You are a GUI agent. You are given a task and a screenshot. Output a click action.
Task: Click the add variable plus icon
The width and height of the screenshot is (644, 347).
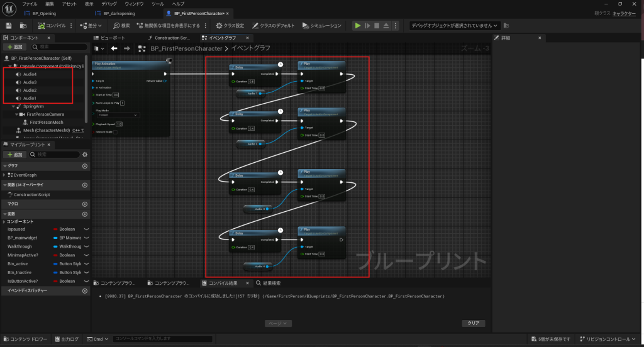point(85,214)
